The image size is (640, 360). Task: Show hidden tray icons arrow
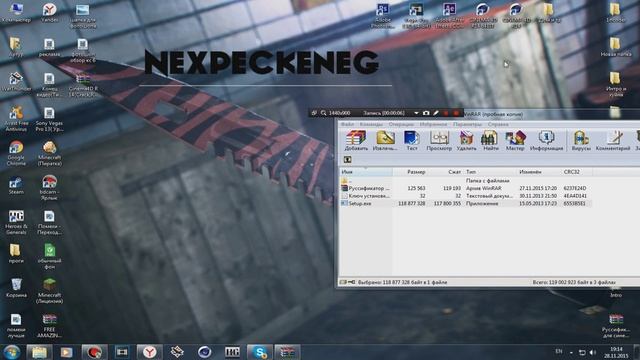571,353
